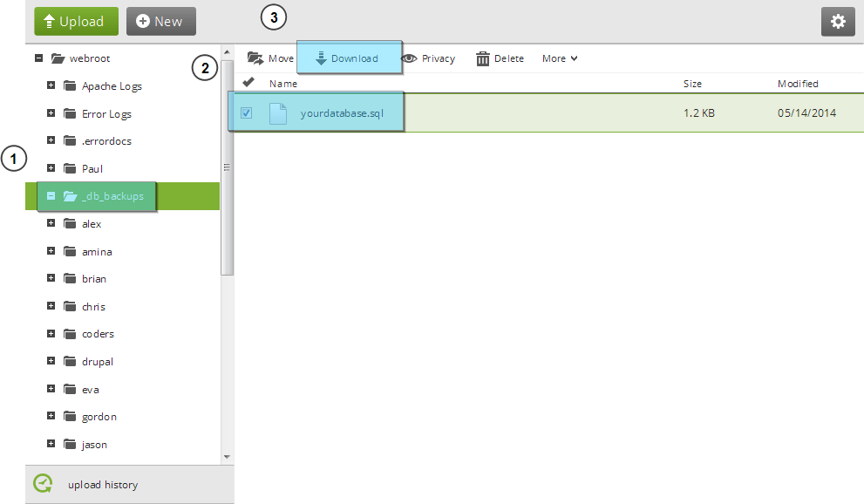This screenshot has width=864, height=504.
Task: Select the webroot label in tree
Action: point(90,58)
